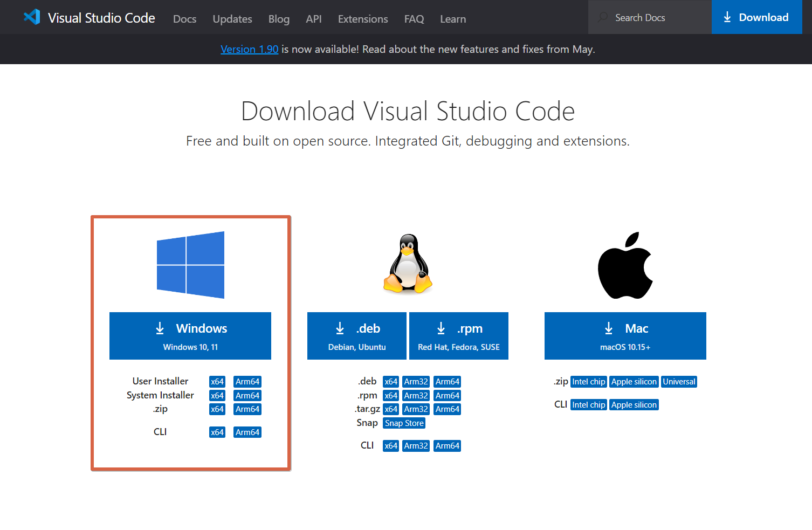Select Apple silicon for Mac .zip

point(634,382)
